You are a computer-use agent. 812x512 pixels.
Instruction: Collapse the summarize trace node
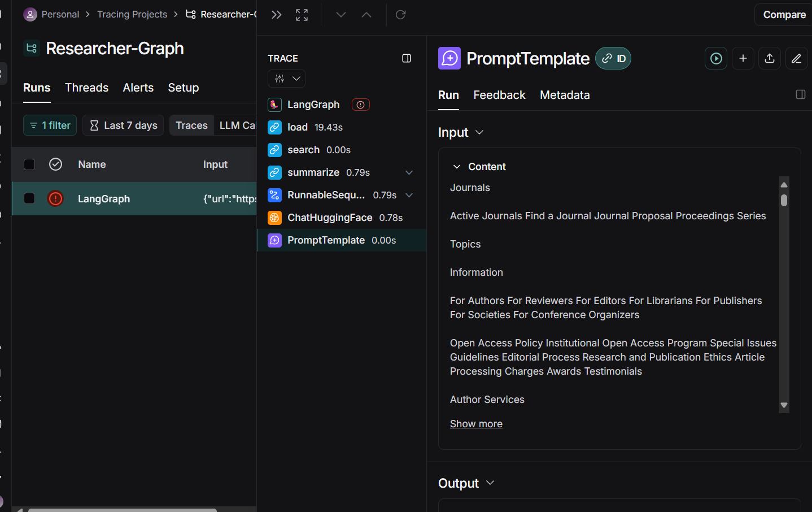point(409,172)
